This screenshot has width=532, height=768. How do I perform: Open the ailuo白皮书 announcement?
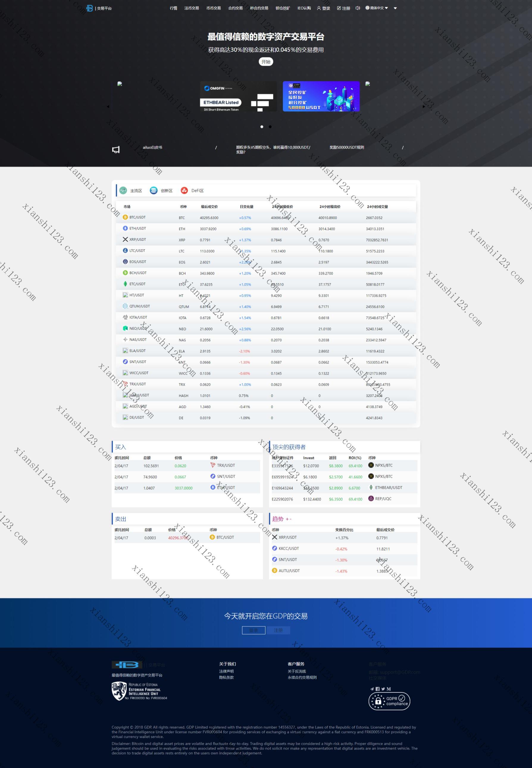click(153, 147)
